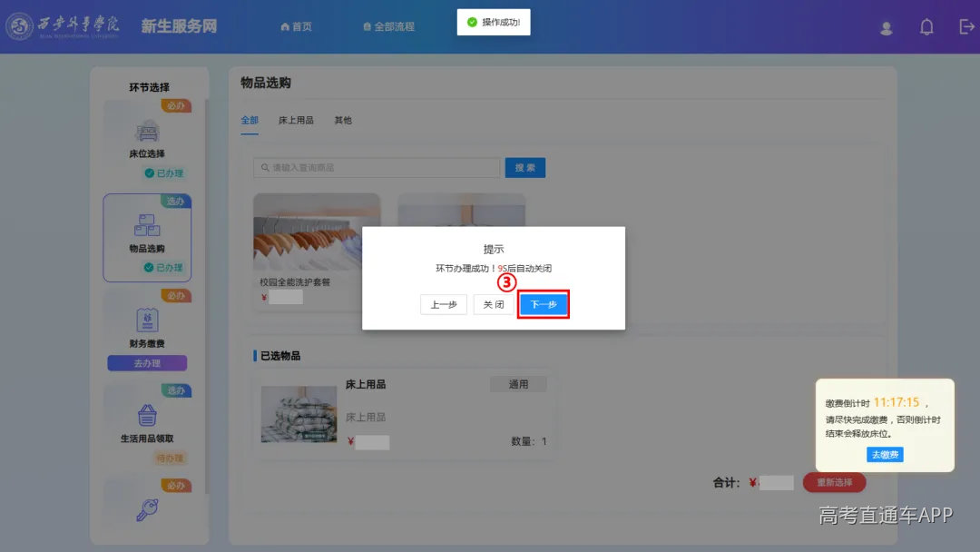The width and height of the screenshot is (980, 552).
Task: Click the magnifier icon in search box
Action: pos(265,168)
